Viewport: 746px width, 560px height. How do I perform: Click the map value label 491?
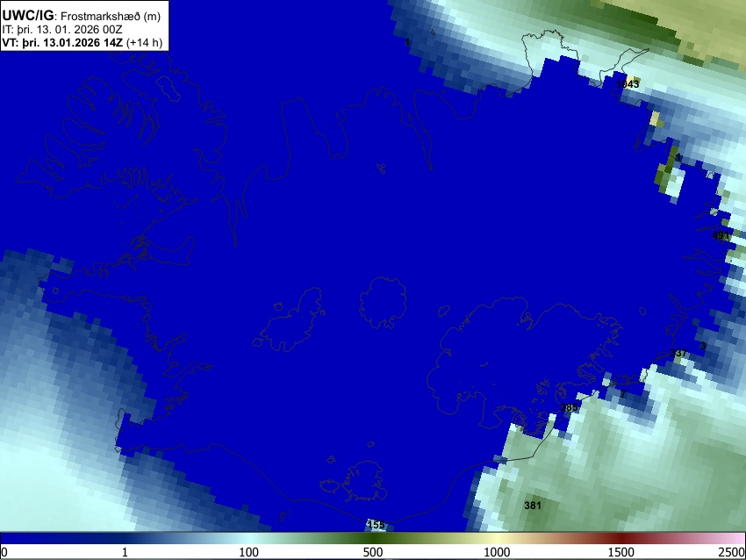pos(721,235)
